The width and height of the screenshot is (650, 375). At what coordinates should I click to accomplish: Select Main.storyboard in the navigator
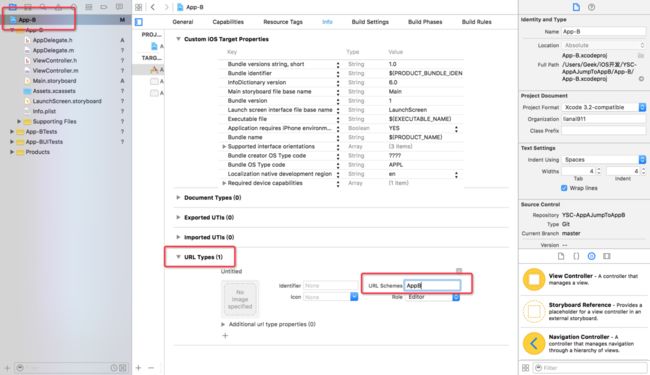tap(54, 81)
